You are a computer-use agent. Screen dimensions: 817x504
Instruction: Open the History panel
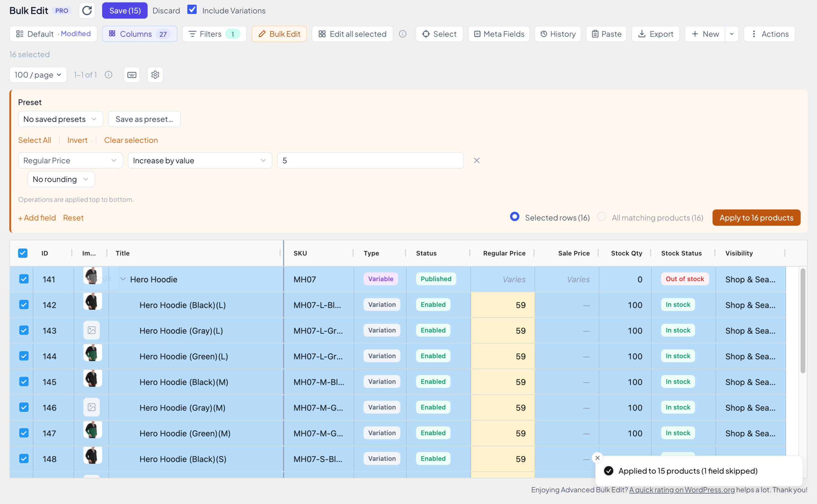[558, 34]
